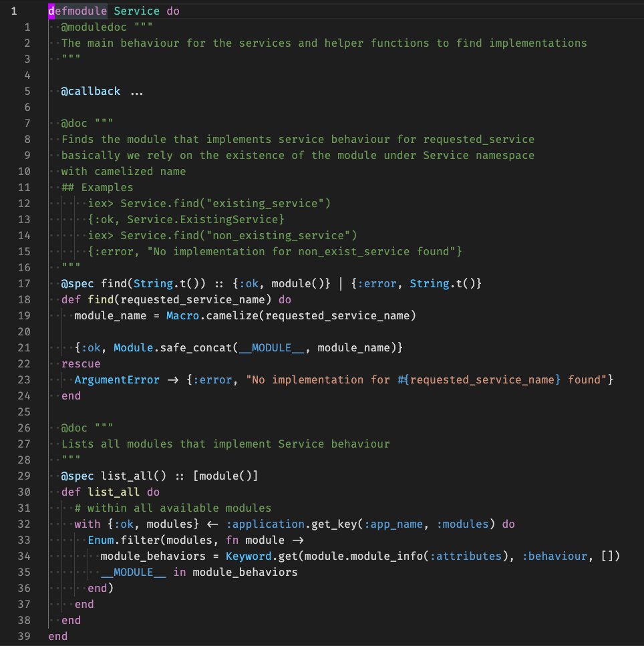Click Keyword in Keyword.get
The height and width of the screenshot is (646, 644).
(249, 556)
